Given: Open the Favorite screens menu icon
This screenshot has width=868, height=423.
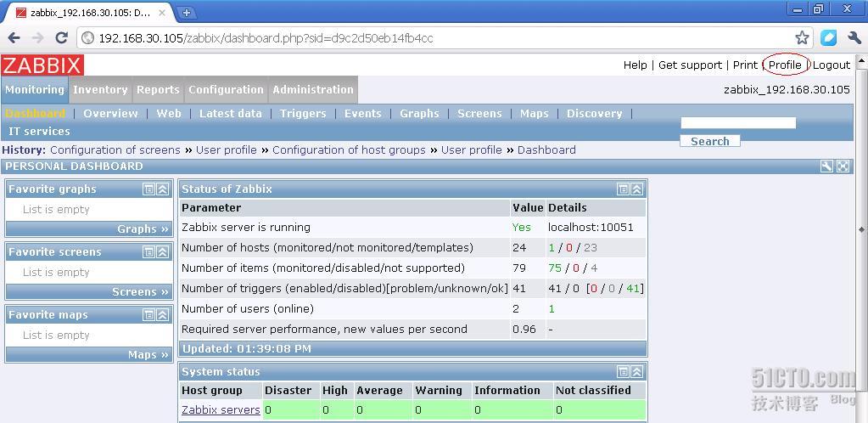Looking at the screenshot, I should [x=148, y=252].
